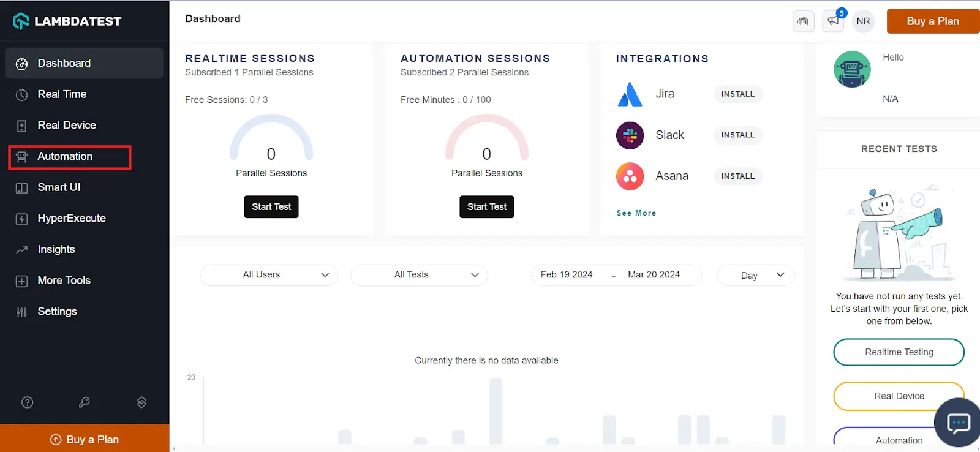Click the Slack logo icon

coord(630,135)
